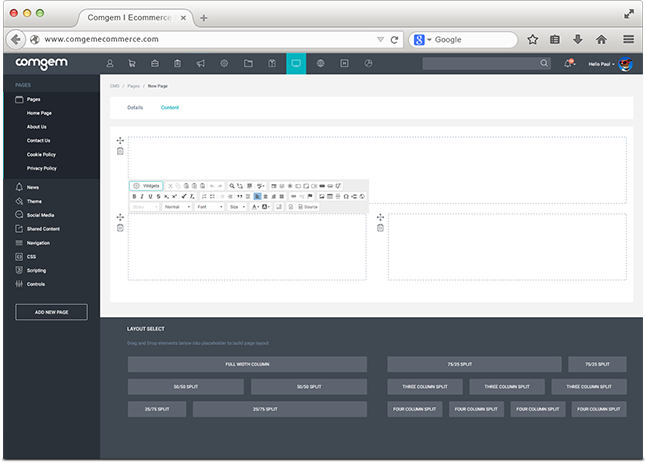
Task: Switch to the Content tab
Action: click(170, 108)
